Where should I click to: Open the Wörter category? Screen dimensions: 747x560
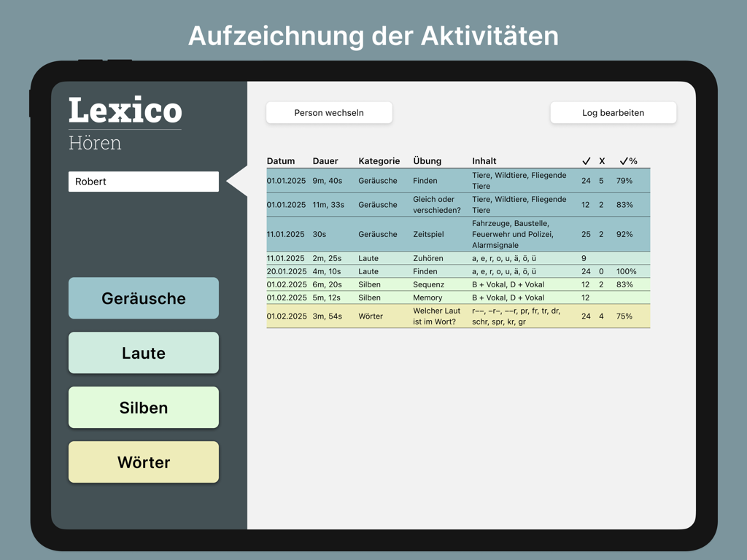pyautogui.click(x=143, y=462)
